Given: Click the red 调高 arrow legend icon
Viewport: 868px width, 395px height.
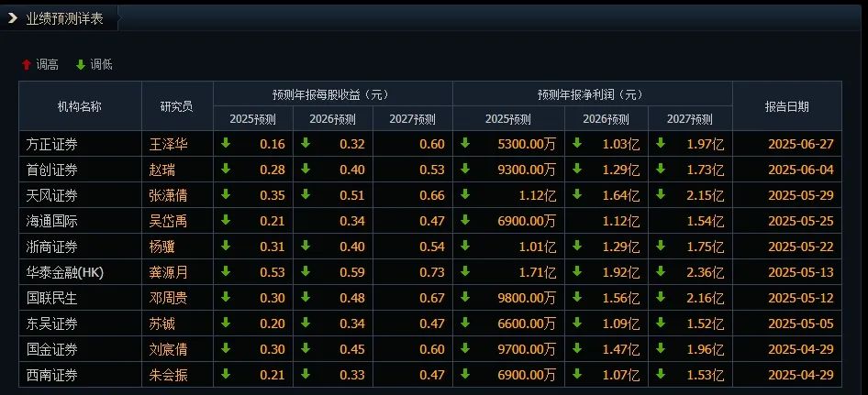Looking at the screenshot, I should pos(26,65).
